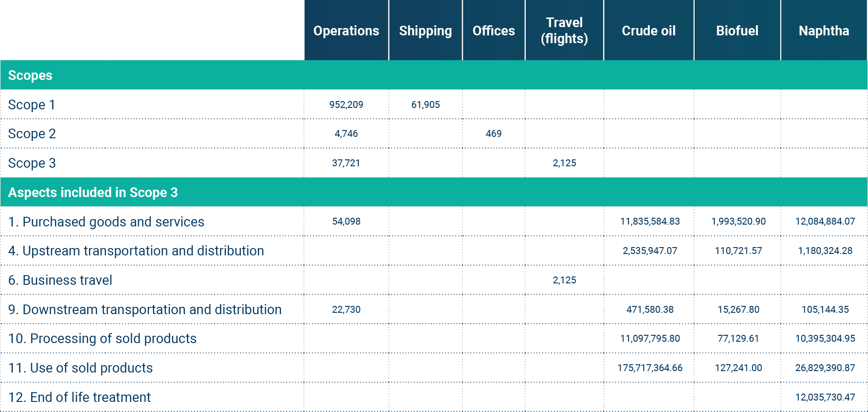Click the Crude oil column header
Image resolution: width=868 pixels, height=412 pixels.
tap(648, 31)
